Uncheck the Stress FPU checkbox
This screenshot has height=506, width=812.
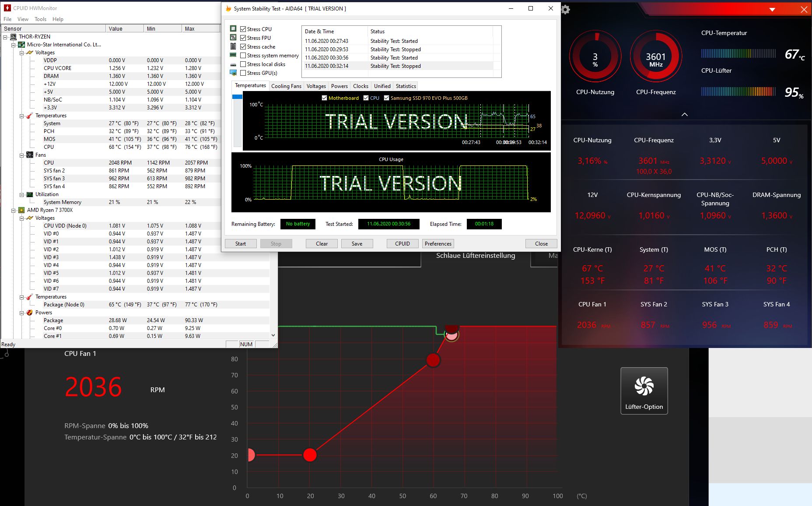243,38
